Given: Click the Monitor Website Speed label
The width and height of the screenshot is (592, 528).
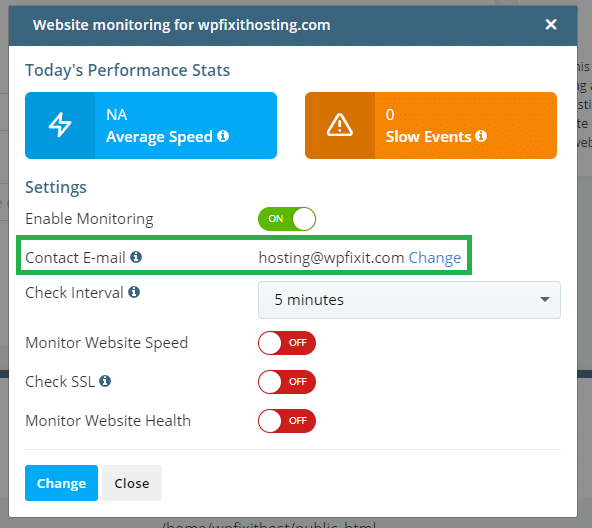Looking at the screenshot, I should [106, 343].
